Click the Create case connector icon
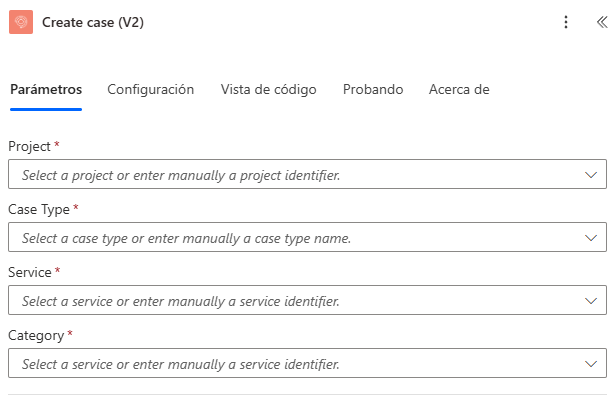This screenshot has width=616, height=406. click(x=21, y=23)
